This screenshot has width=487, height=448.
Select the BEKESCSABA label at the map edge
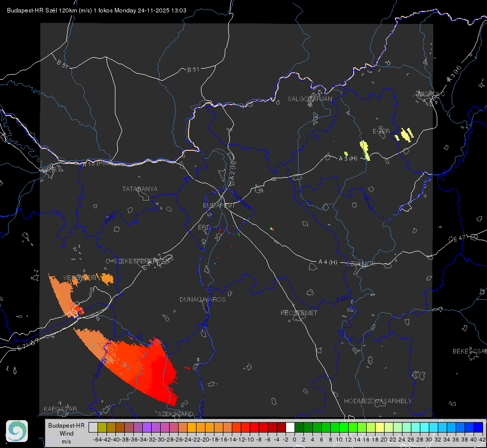click(x=470, y=351)
